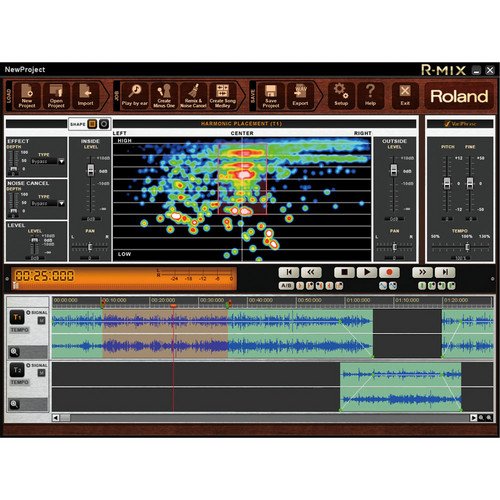
Task: Choose Create Minus One job icon
Action: click(x=164, y=96)
